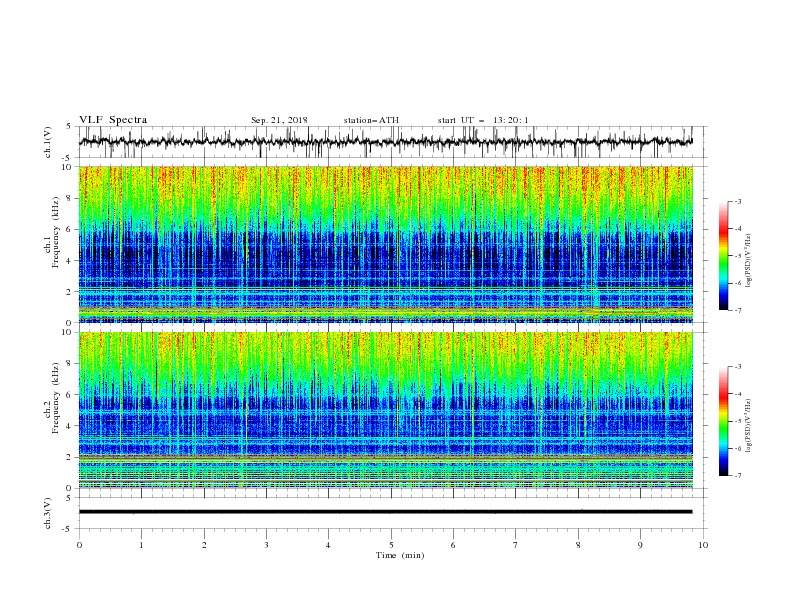This screenshot has height=612, width=792.
Task: Click the "10" kHz tick of ch.2 spectrogram
Action: point(67,332)
